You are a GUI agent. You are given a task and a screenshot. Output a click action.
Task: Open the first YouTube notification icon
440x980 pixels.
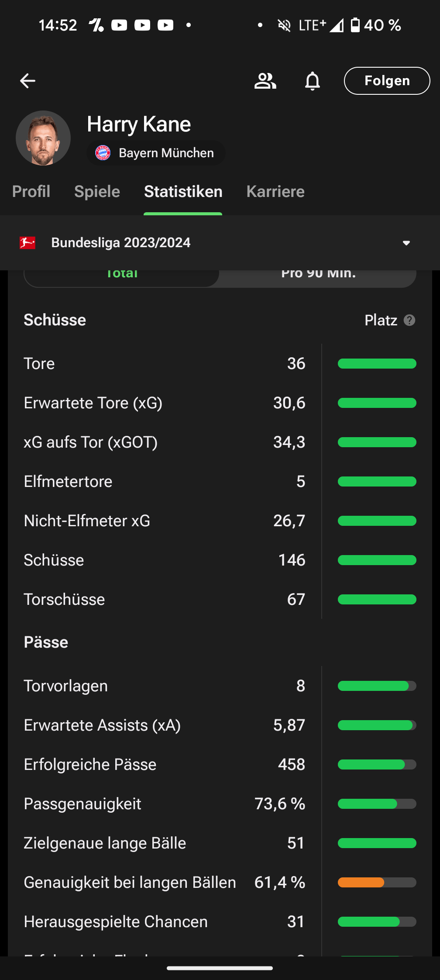tap(119, 25)
